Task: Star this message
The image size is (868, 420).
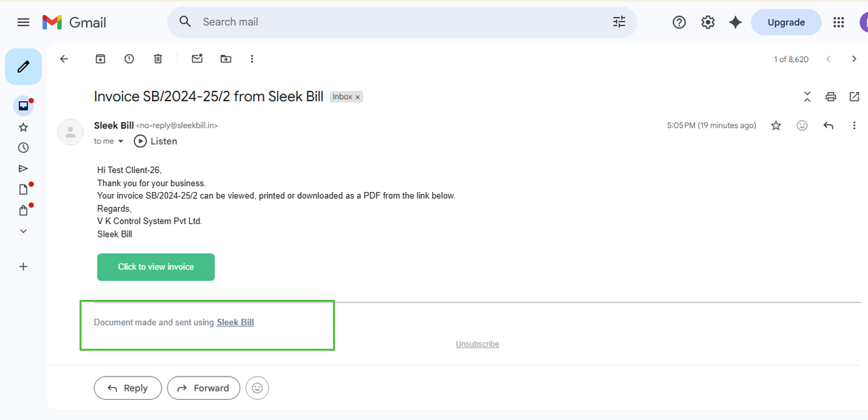Action: (776, 126)
